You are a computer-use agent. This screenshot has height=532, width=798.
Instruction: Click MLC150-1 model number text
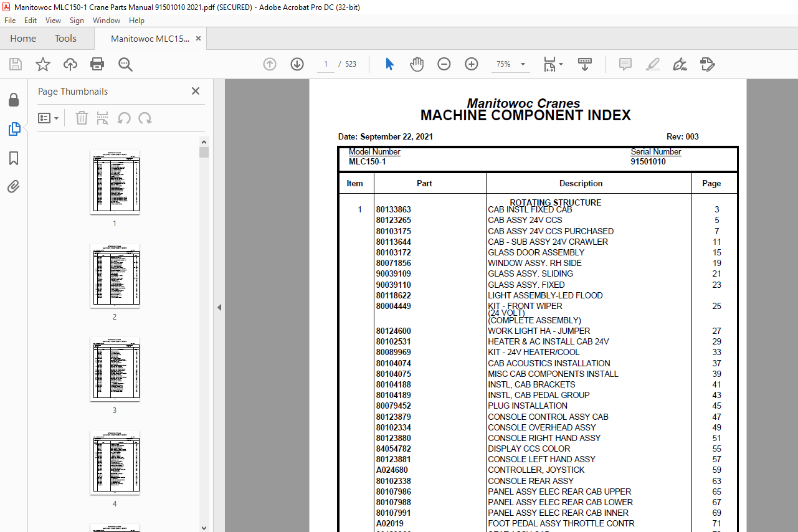tap(367, 162)
